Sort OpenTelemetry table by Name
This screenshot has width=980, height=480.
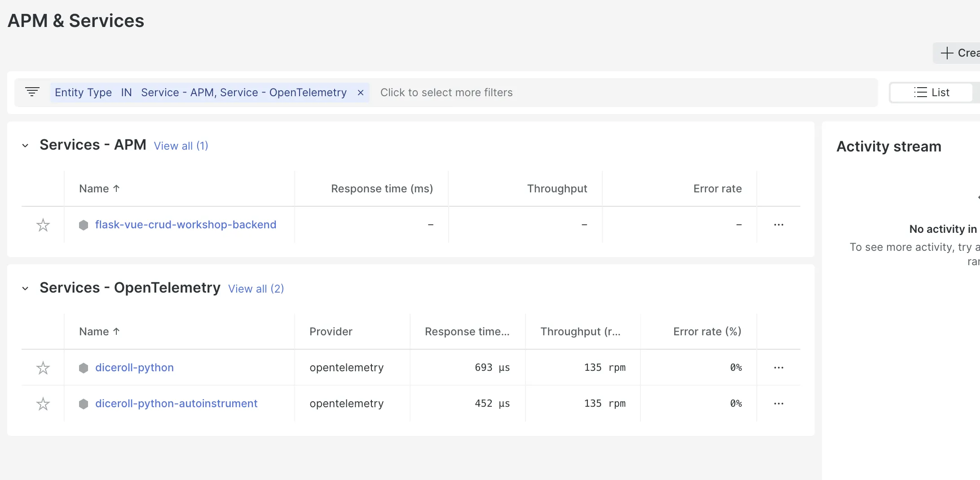click(99, 332)
